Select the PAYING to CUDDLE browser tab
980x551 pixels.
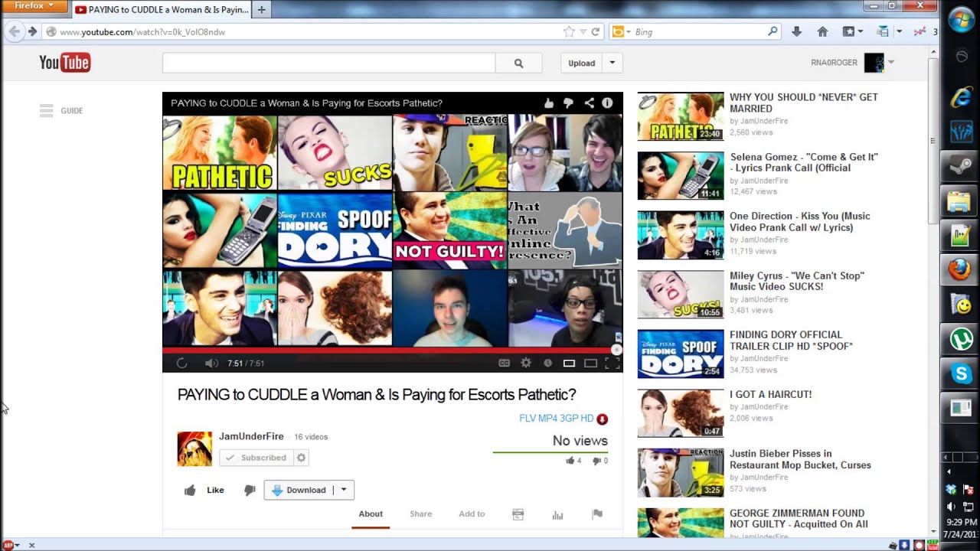[162, 10]
